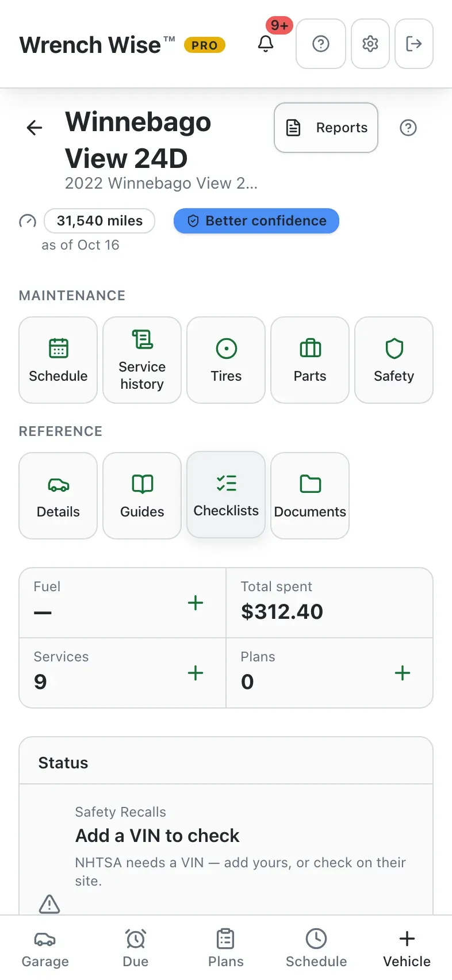This screenshot has height=980, width=452.
Task: Click the Better confidence badge
Action: (256, 221)
